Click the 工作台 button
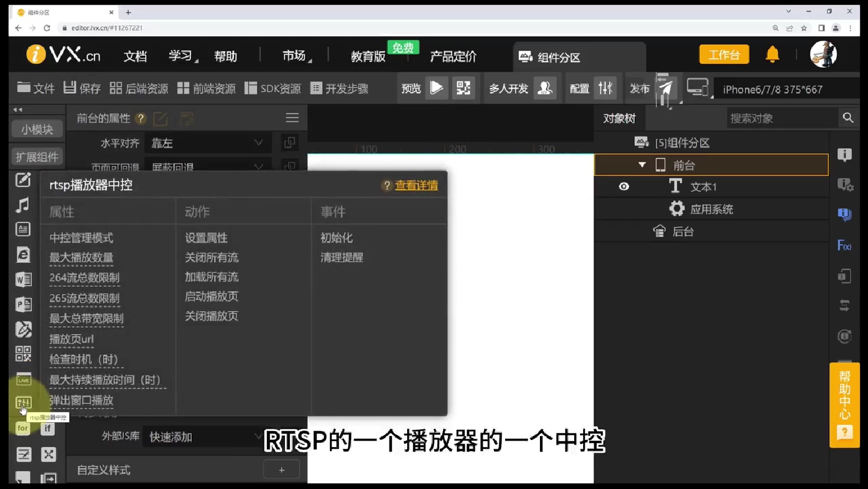Screen dimensions: 868x489 (x=724, y=54)
